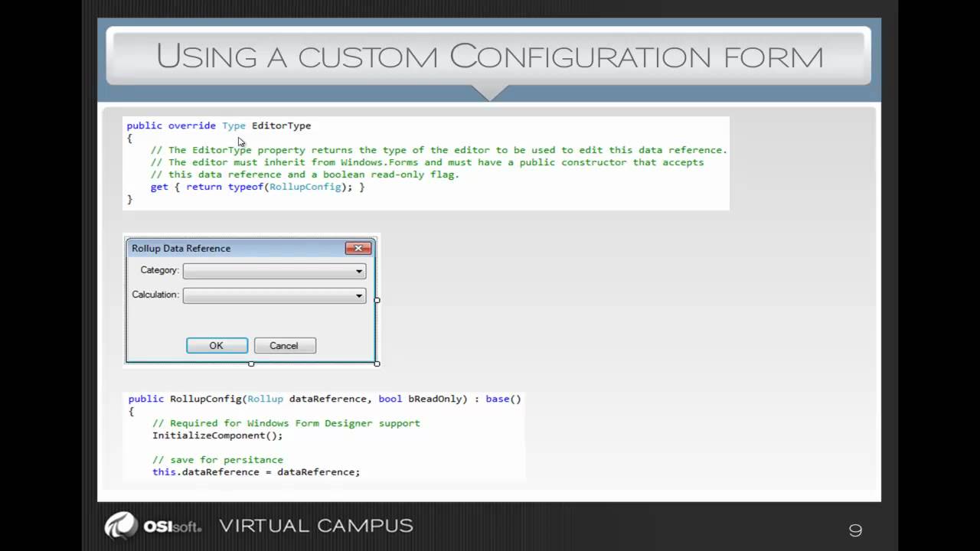
Task: Click the slide number 9
Action: click(855, 530)
